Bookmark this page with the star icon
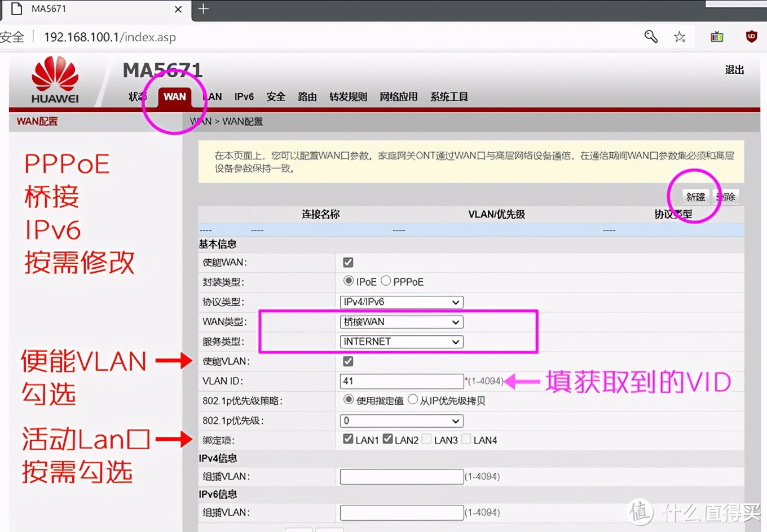The width and height of the screenshot is (767, 532). pos(680,37)
